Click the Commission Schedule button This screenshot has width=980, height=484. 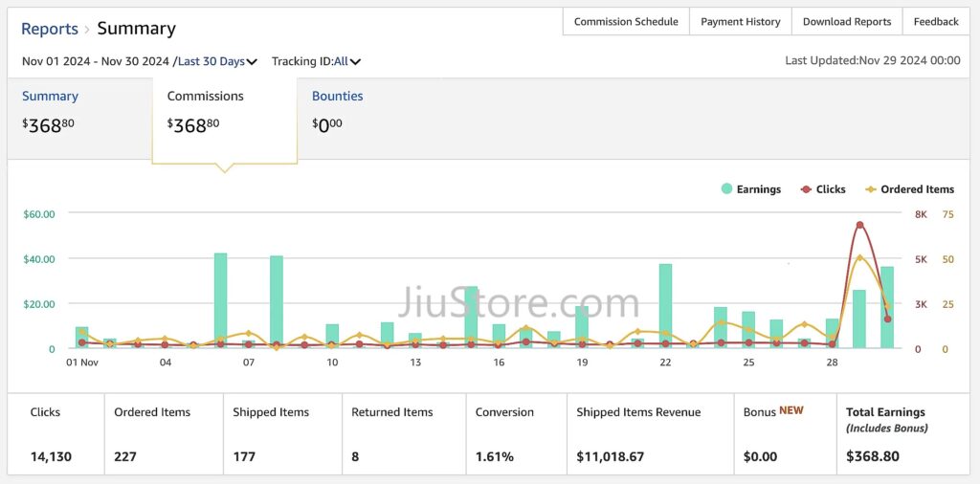tap(626, 22)
